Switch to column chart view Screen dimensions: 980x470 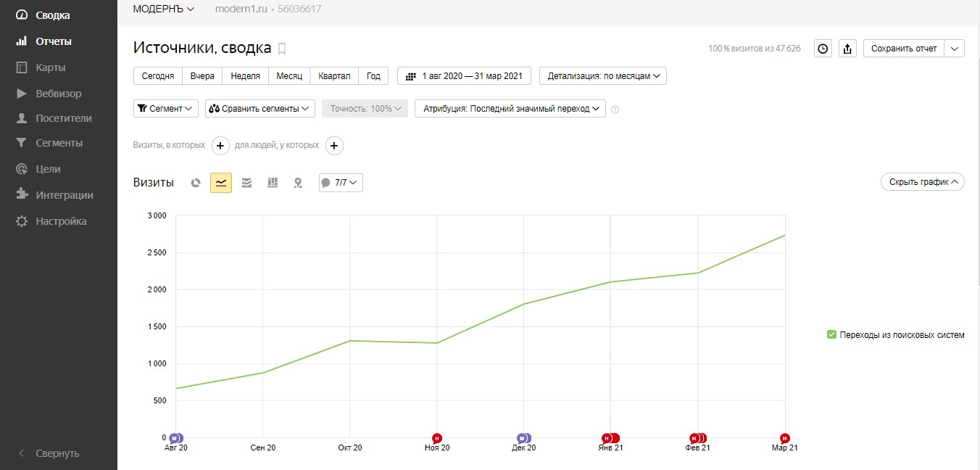click(273, 183)
